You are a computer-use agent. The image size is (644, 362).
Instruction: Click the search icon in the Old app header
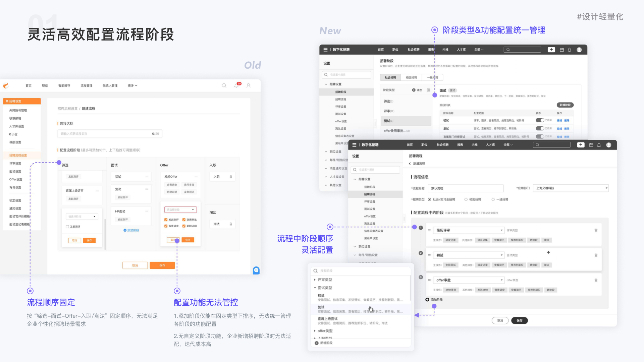pos(224,85)
